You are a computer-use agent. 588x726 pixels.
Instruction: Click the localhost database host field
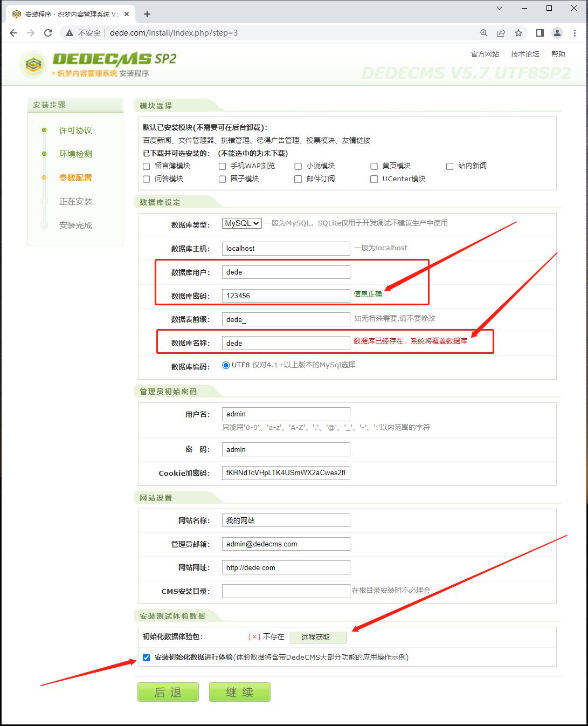point(286,249)
